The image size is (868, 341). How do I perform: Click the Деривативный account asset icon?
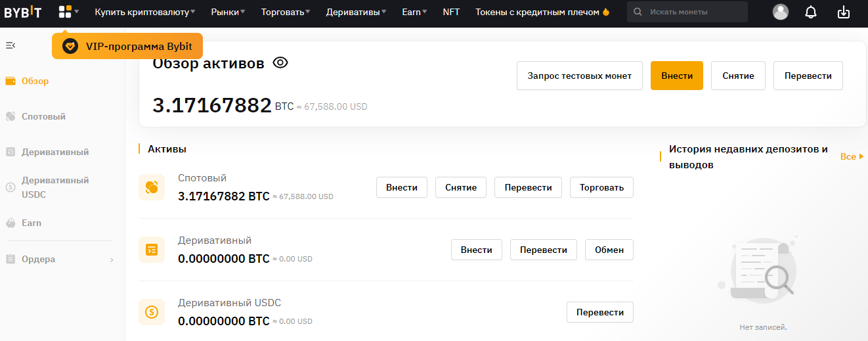(x=152, y=250)
